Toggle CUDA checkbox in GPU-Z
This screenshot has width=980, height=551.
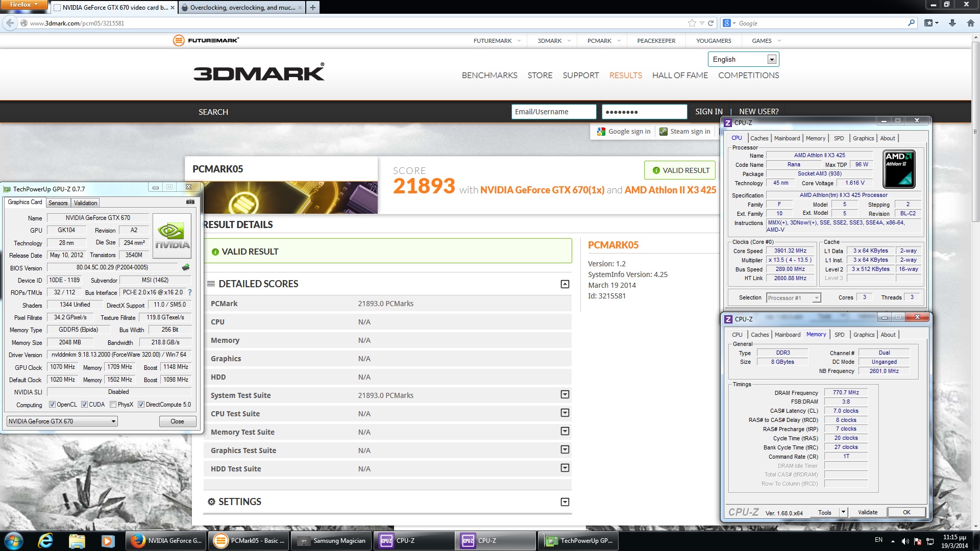pos(84,405)
